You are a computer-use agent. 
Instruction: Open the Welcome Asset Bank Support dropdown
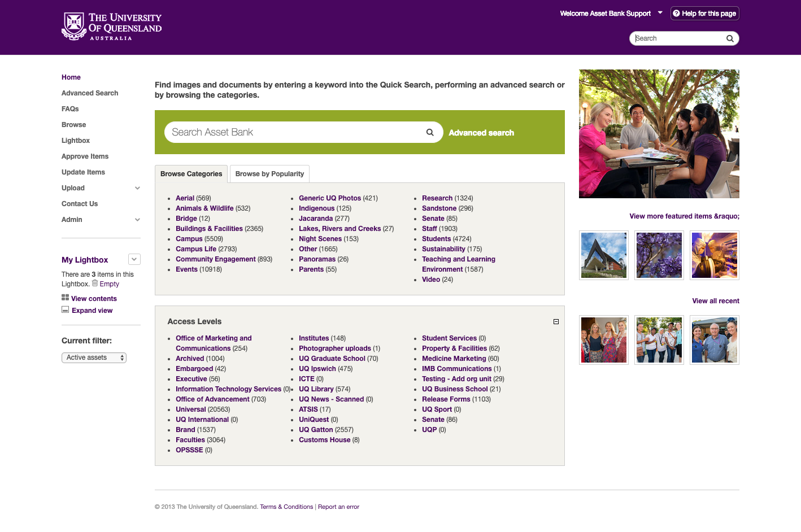pyautogui.click(x=660, y=12)
